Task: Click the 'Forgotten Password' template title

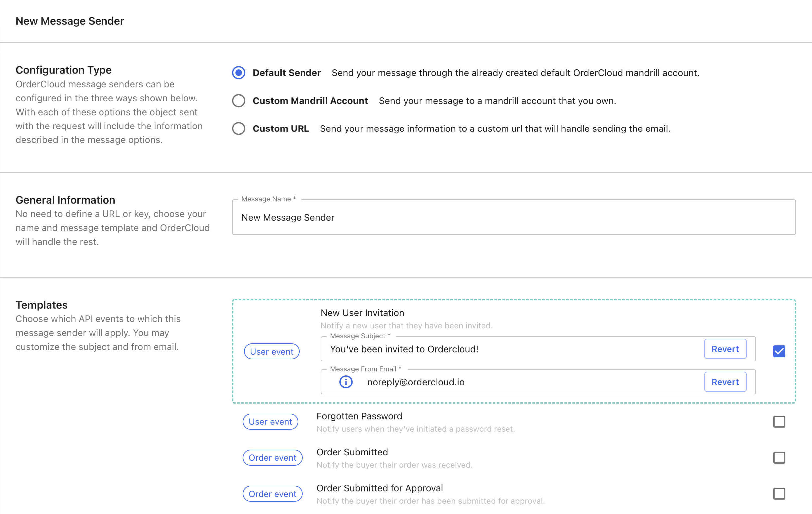Action: tap(359, 416)
